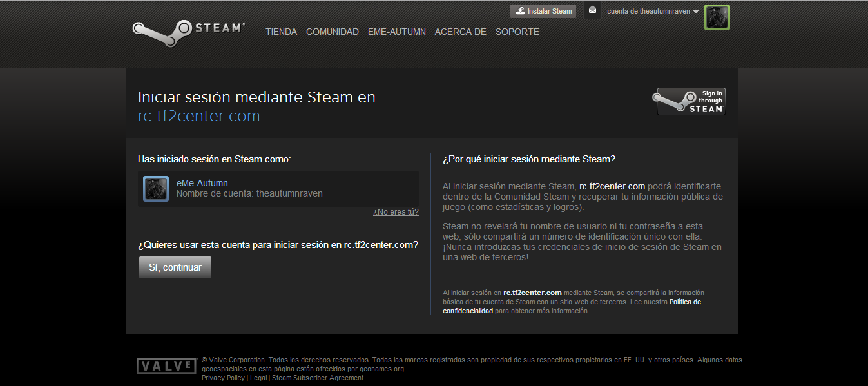Open the Steam Subscriber Agreement link
The width and height of the screenshot is (868, 386).
318,378
